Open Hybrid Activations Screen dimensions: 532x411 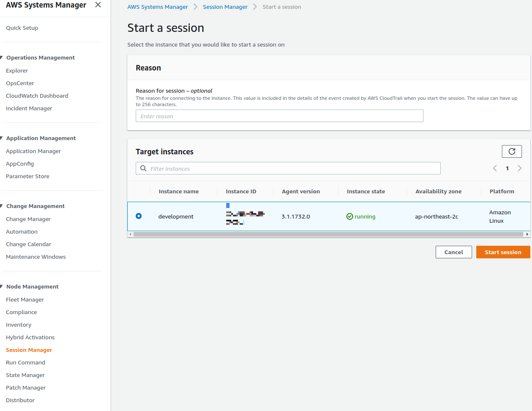tap(30, 337)
